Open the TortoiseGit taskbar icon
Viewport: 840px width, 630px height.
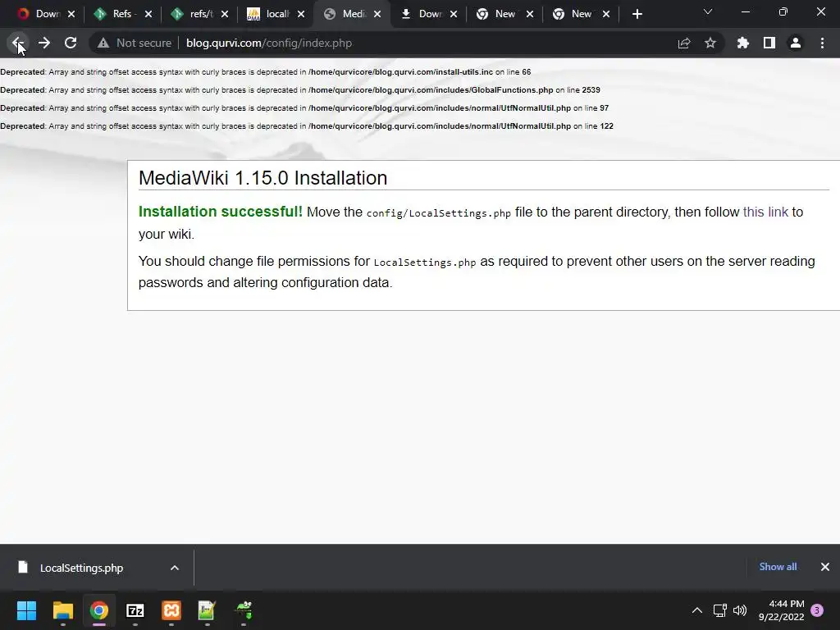(244, 610)
